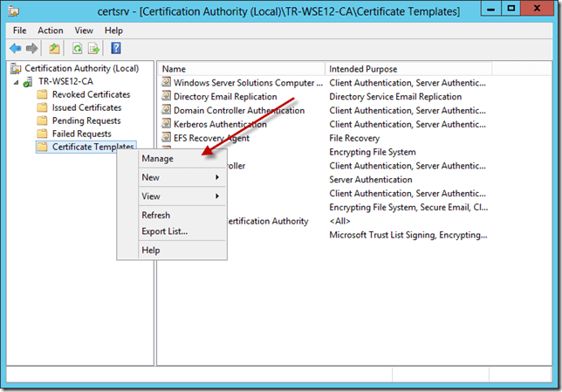Collapse the TR-WSE12-CA tree node
This screenshot has width=562, height=392.
15,81
